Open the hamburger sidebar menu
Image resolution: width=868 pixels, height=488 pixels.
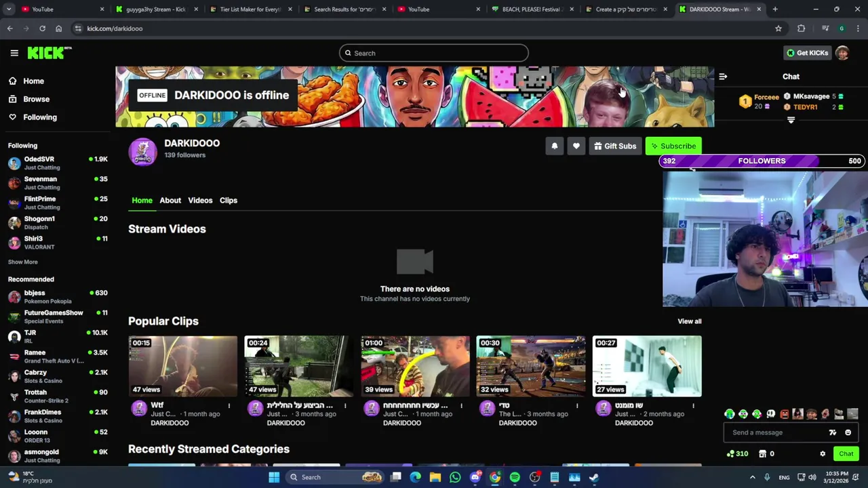[14, 53]
